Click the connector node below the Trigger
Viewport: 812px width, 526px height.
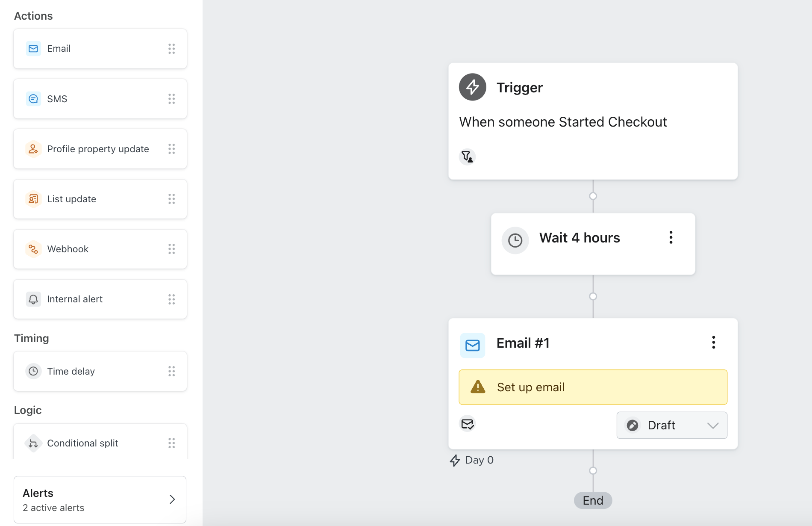click(x=593, y=196)
